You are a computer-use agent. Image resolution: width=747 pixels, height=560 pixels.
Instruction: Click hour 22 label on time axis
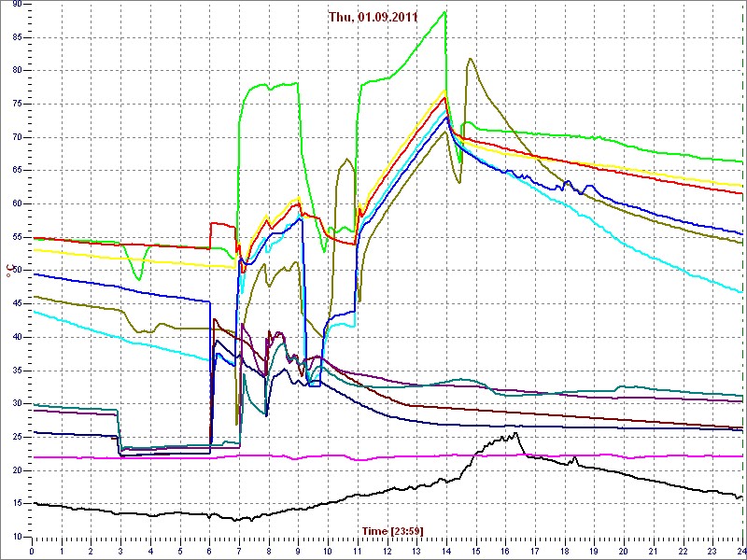coord(682,550)
